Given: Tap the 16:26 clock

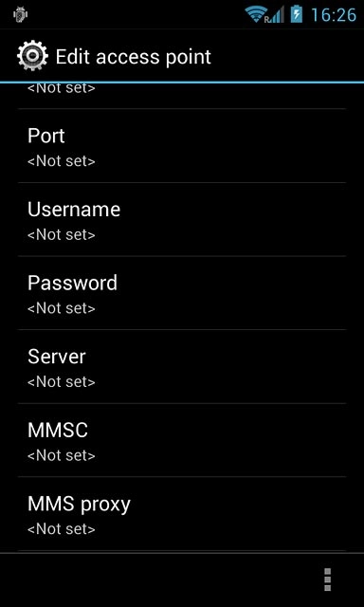Looking at the screenshot, I should 333,15.
